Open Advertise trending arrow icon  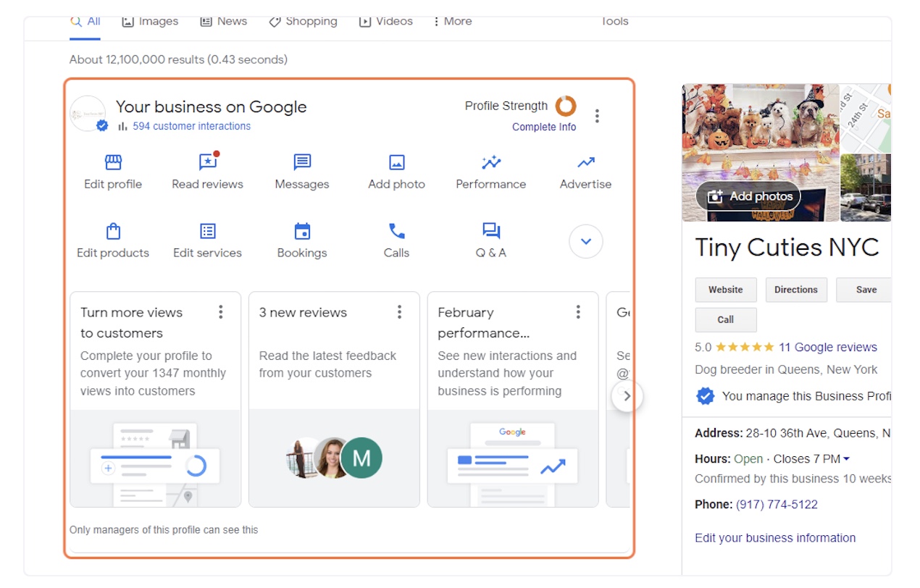(x=585, y=162)
